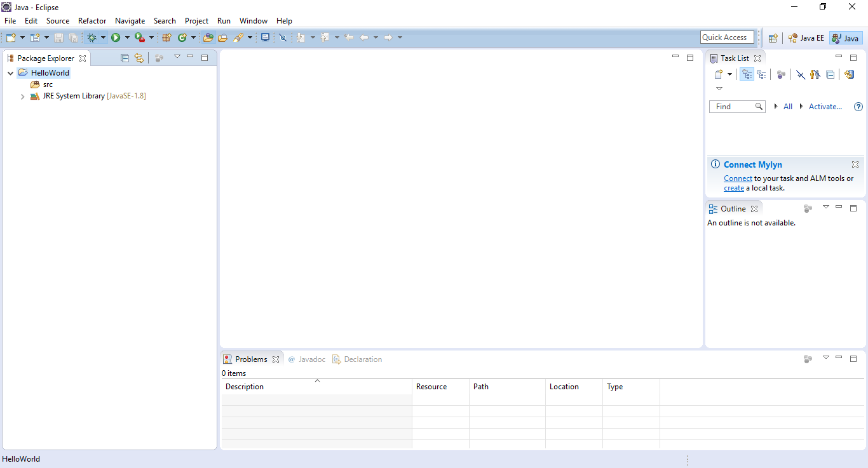Click the Forward navigation arrow
Image resolution: width=868 pixels, height=468 pixels.
coord(388,37)
